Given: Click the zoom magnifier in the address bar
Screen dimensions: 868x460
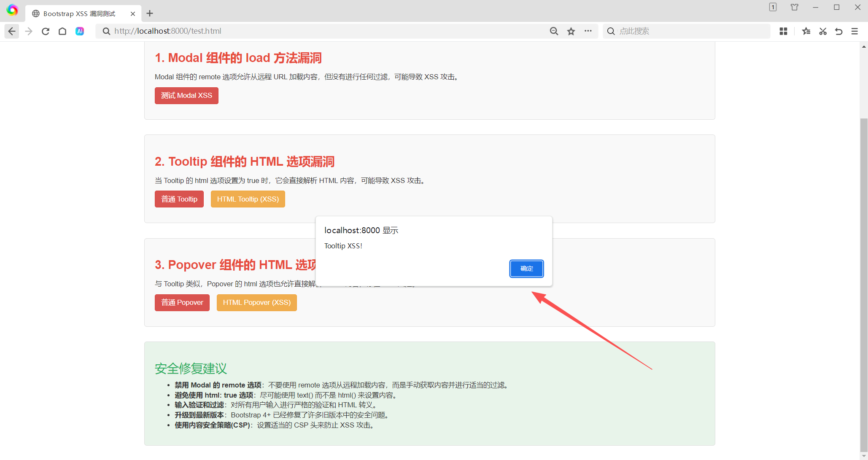Looking at the screenshot, I should tap(554, 31).
